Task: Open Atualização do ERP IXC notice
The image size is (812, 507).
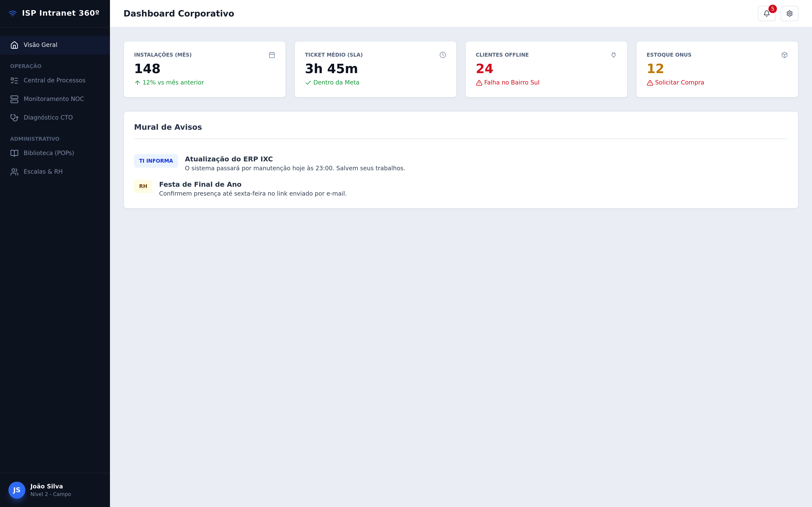Action: pos(229,159)
